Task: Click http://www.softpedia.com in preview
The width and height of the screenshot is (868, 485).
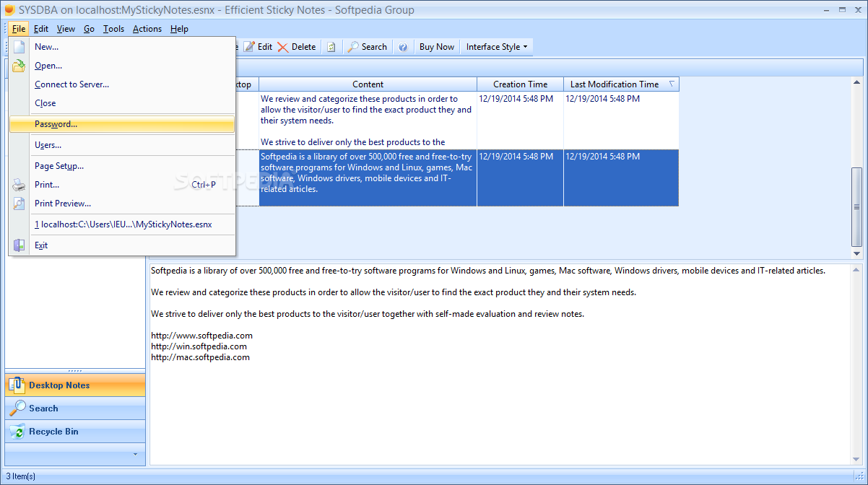Action: (201, 336)
